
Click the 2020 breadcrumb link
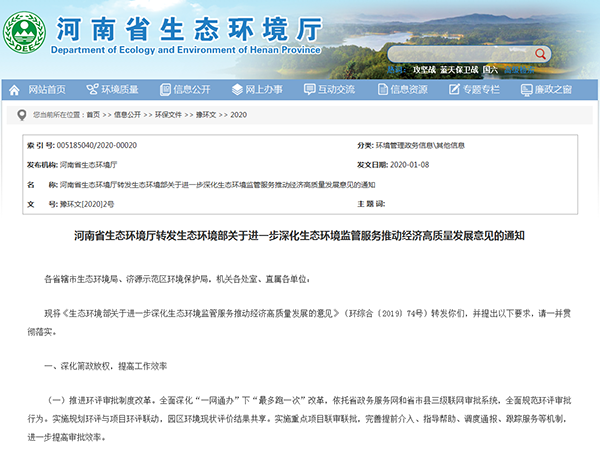(238, 115)
